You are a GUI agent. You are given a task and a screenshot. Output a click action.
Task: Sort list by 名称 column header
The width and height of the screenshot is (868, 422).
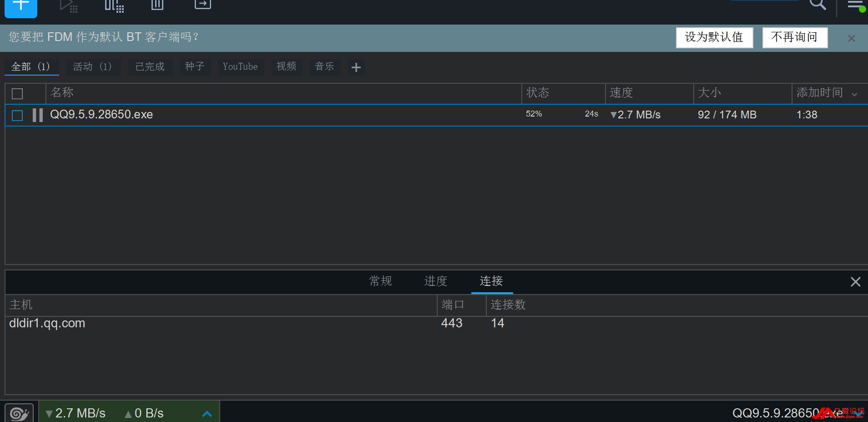pos(283,93)
